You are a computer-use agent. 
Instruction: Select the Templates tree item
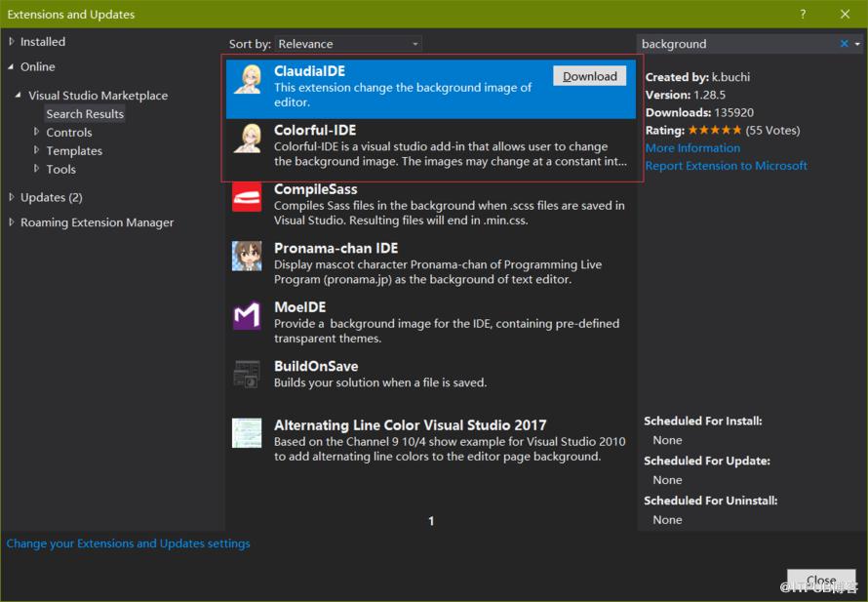pyautogui.click(x=74, y=150)
